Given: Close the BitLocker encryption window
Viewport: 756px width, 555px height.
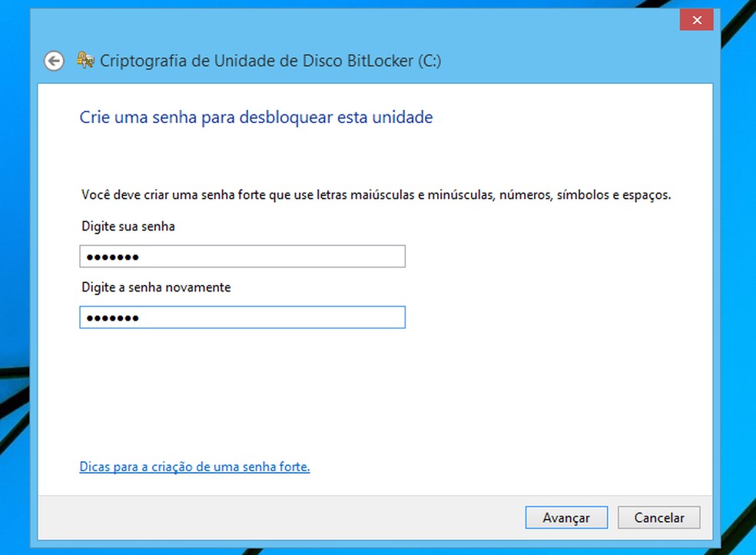Looking at the screenshot, I should [696, 20].
